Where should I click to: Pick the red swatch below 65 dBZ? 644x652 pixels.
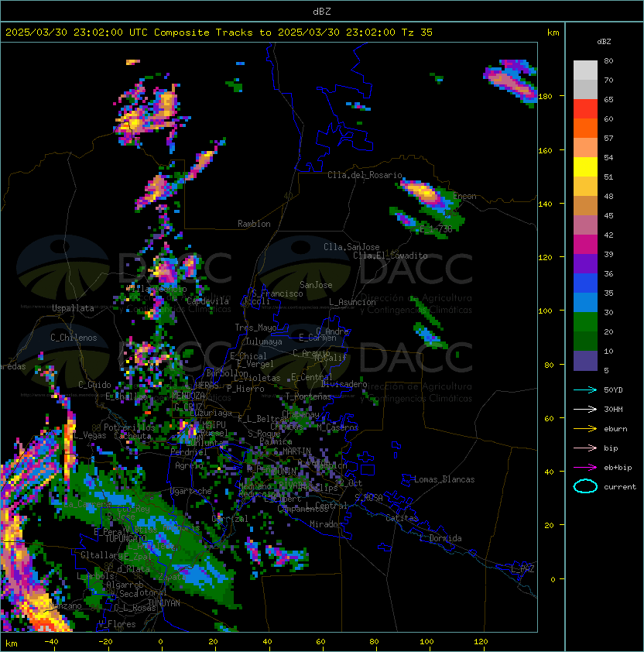[x=585, y=109]
